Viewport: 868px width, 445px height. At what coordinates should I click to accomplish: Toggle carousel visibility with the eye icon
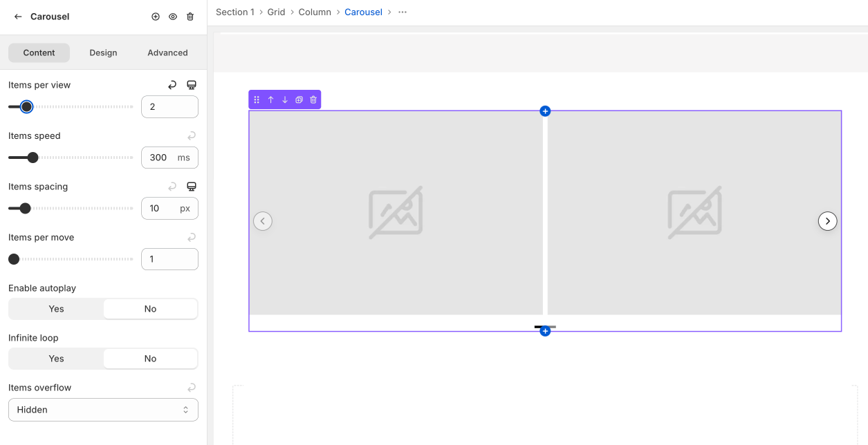tap(173, 17)
